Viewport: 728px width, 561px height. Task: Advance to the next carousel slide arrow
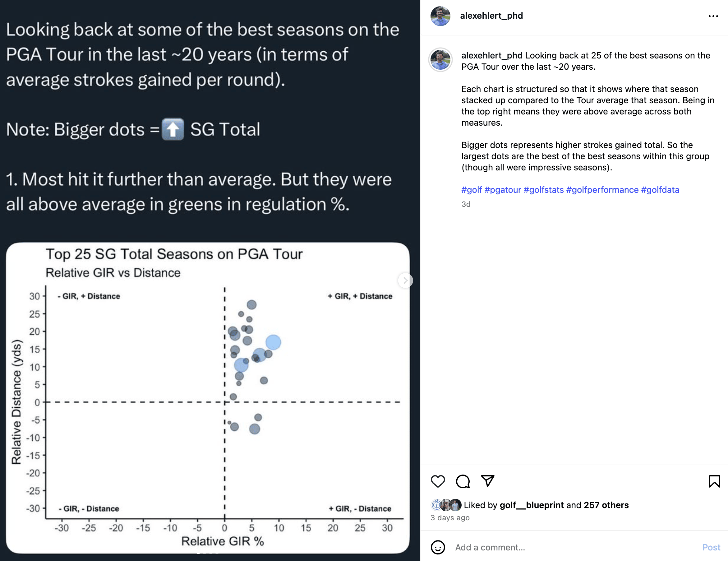405,280
